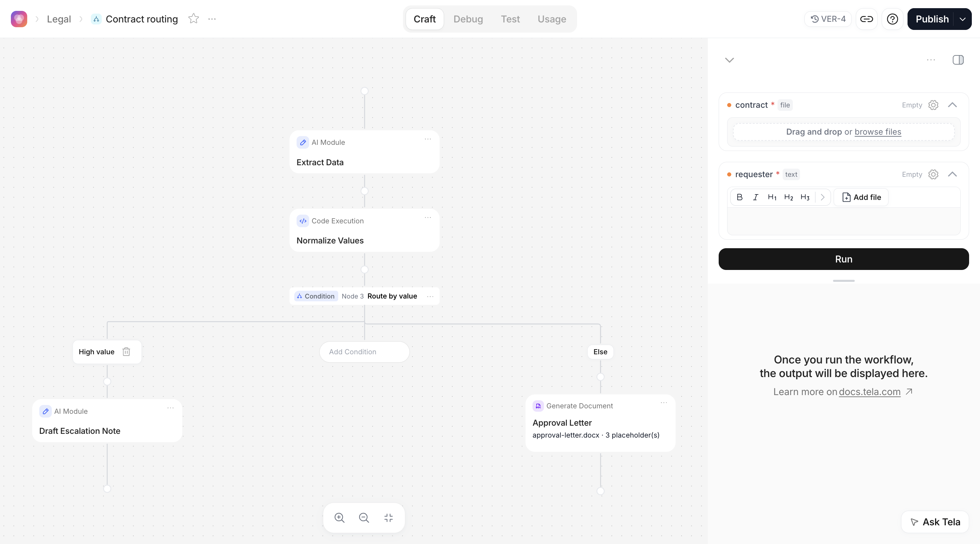
Task: Apply Heading 2 in requester editor
Action: (x=788, y=197)
